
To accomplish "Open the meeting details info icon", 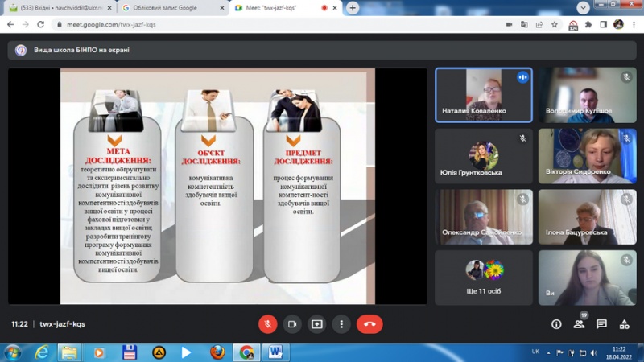I will click(x=556, y=324).
